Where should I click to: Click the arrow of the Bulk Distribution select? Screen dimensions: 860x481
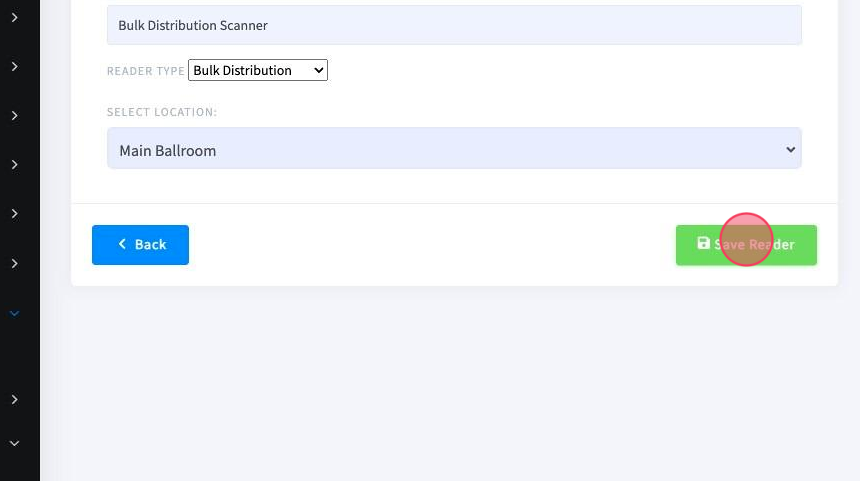click(318, 70)
